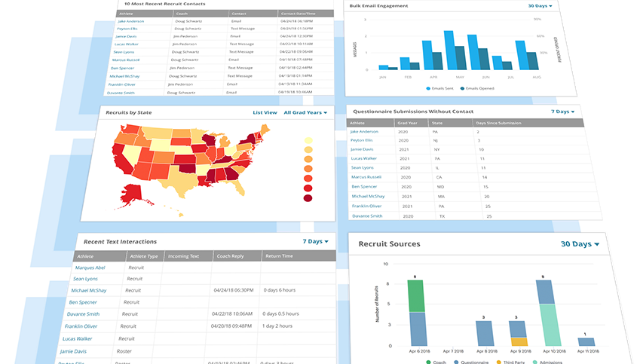637x364 pixels.
Task: Open 7 Days dropdown in Questionnaire Submissions panel
Action: tap(562, 112)
